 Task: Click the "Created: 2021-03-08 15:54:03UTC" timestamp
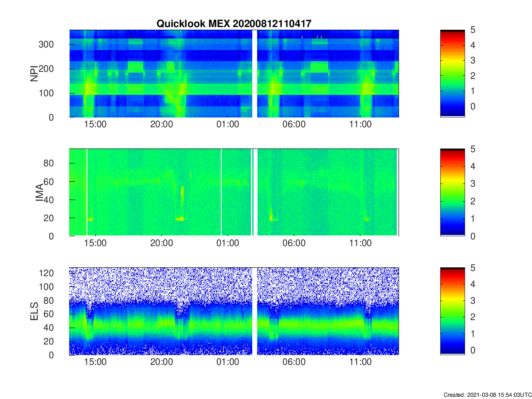pos(487,395)
